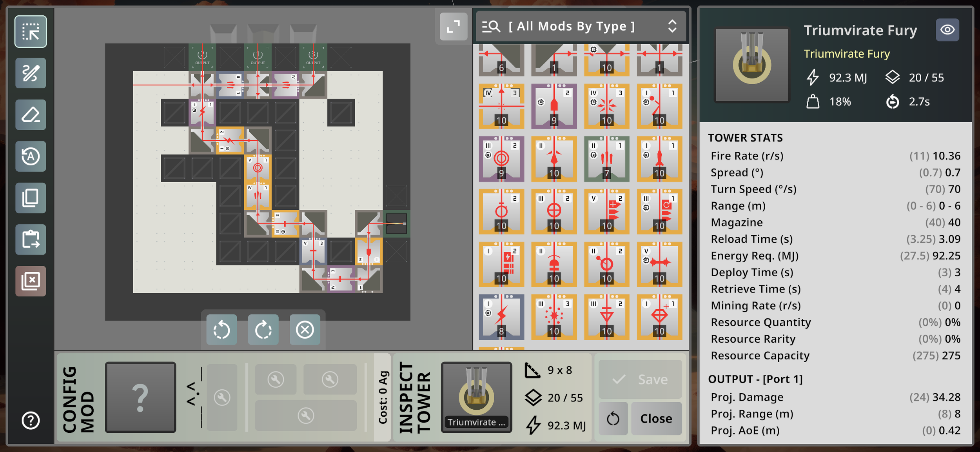Click the reset tower circular arrow button
The width and height of the screenshot is (980, 452).
tap(613, 419)
